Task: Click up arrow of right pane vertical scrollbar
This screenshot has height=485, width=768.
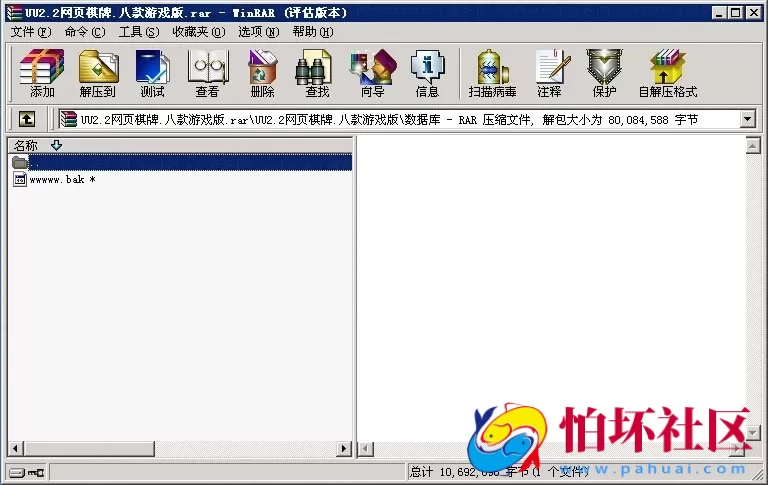Action: pos(753,145)
